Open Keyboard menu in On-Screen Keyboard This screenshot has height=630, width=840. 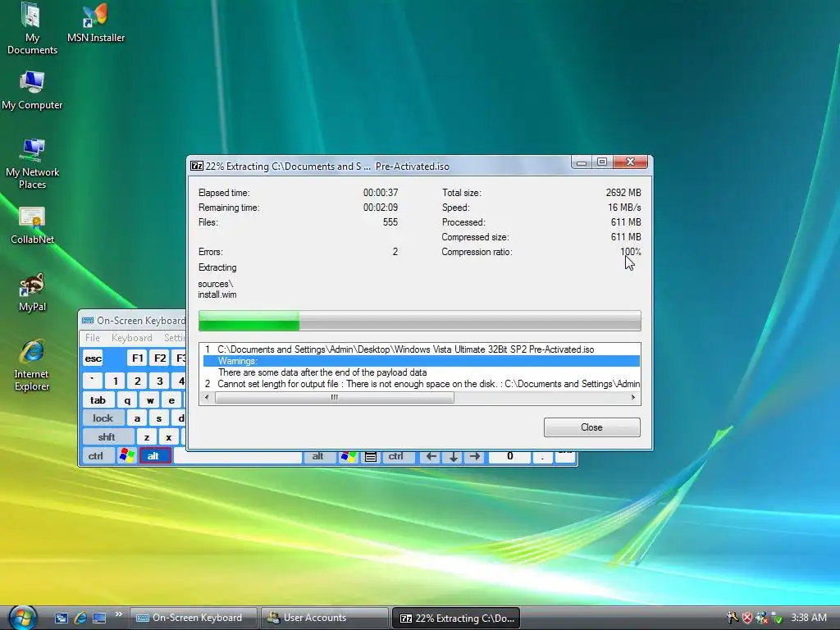pos(132,337)
